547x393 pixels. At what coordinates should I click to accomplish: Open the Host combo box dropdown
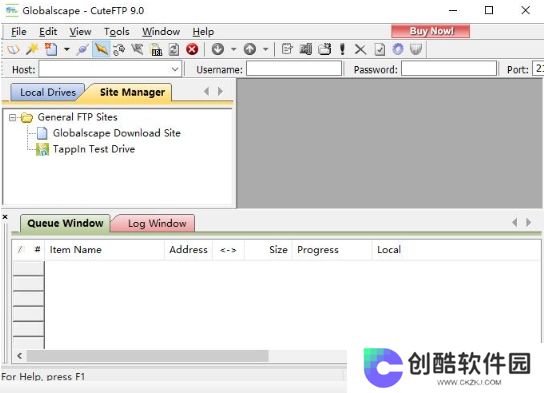pyautogui.click(x=175, y=69)
